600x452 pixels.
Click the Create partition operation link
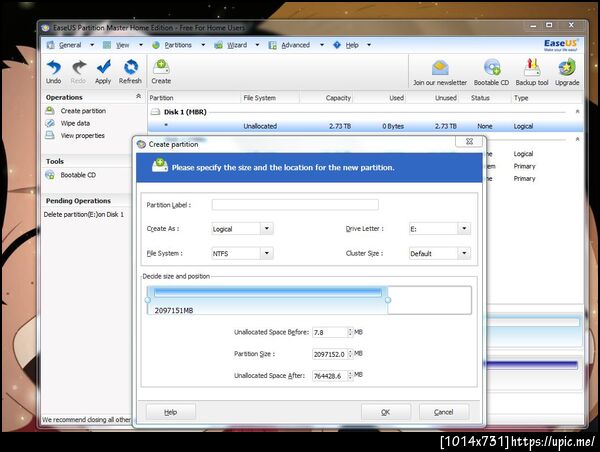83,111
